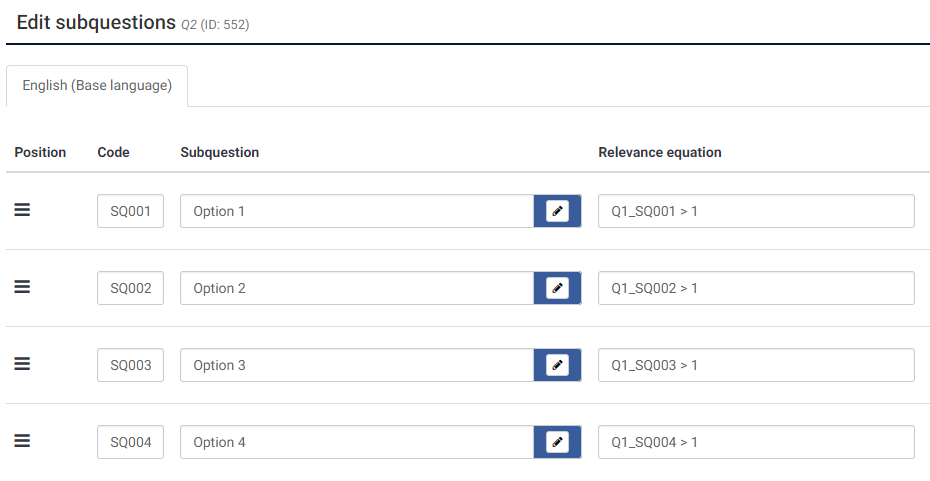Focus the SQ004 code input
930x481 pixels.
point(130,442)
